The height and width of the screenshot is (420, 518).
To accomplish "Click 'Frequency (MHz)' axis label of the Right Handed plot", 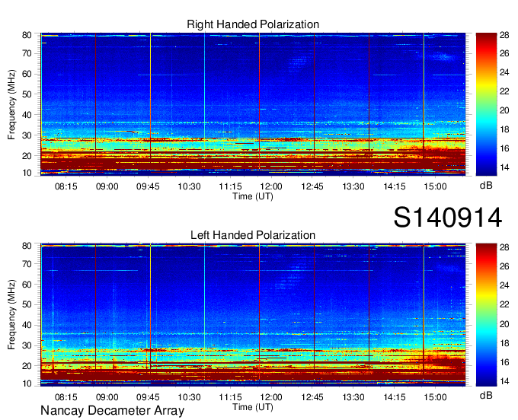I will pos(11,104).
